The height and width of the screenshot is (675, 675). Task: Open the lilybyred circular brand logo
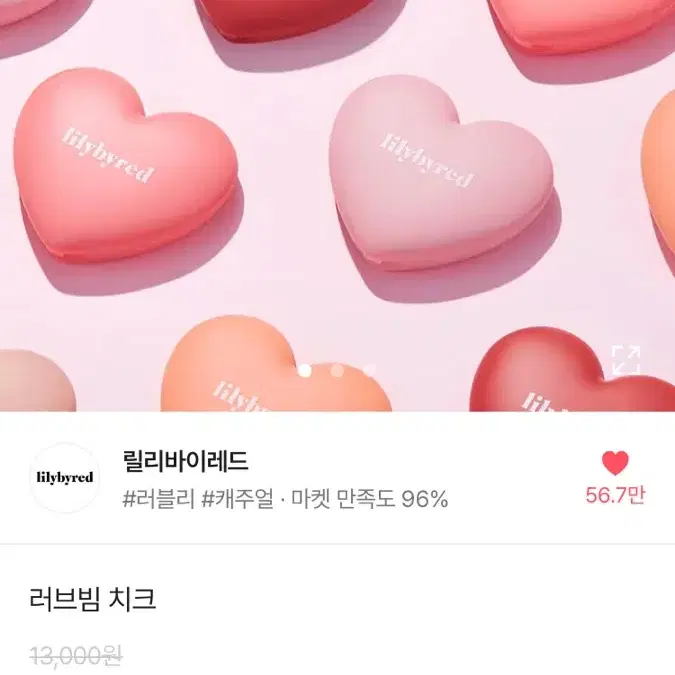(x=65, y=478)
